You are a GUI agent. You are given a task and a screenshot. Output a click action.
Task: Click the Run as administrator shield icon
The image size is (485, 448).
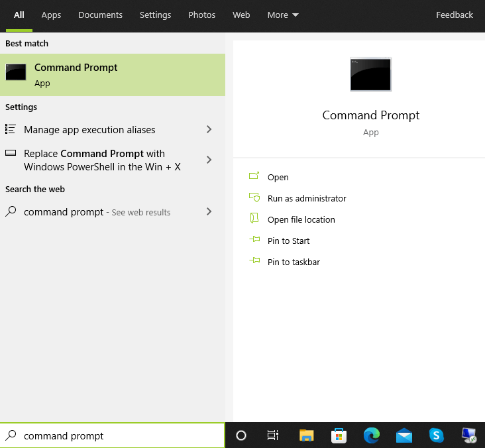click(254, 197)
